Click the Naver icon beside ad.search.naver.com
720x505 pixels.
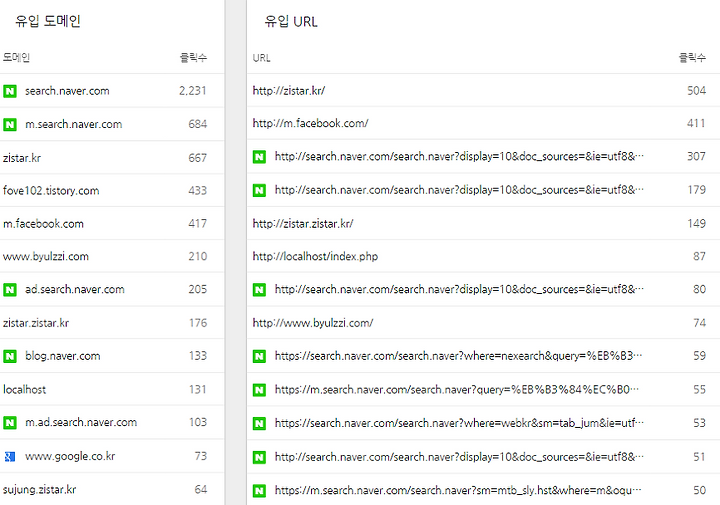click(10, 290)
